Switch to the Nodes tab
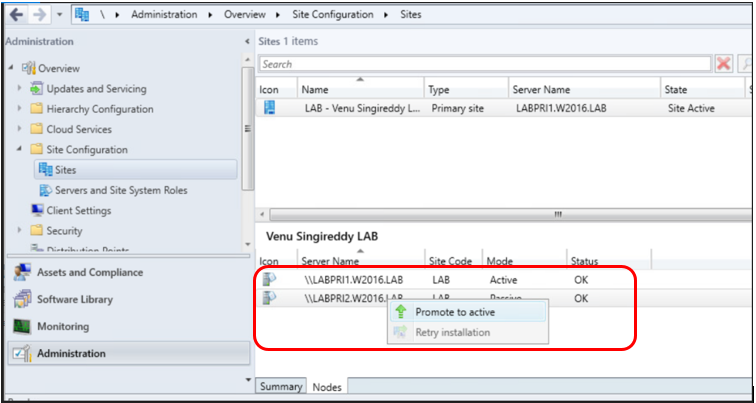This screenshot has width=756, height=403. pyautogui.click(x=327, y=387)
